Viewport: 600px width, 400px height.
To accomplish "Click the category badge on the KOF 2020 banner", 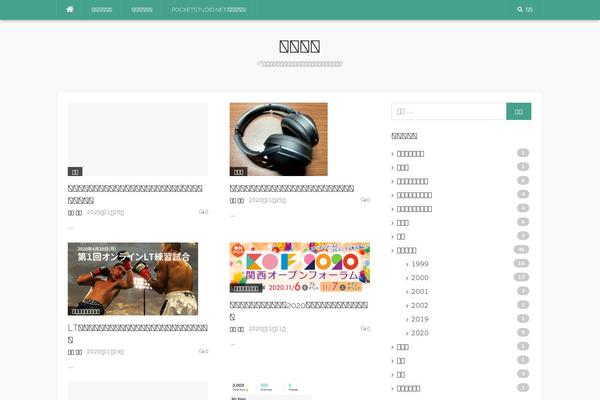I will tap(246, 288).
